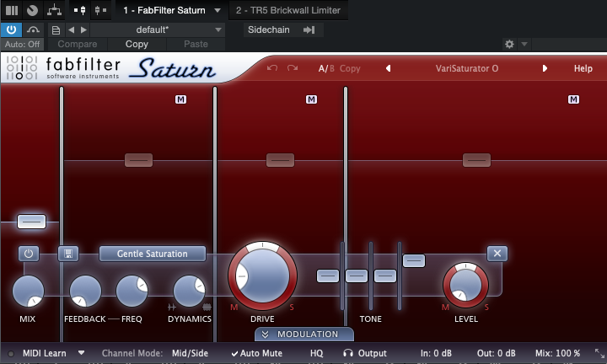This screenshot has width=607, height=364.
Task: Click the DYNAMICS knob
Action: (x=190, y=291)
